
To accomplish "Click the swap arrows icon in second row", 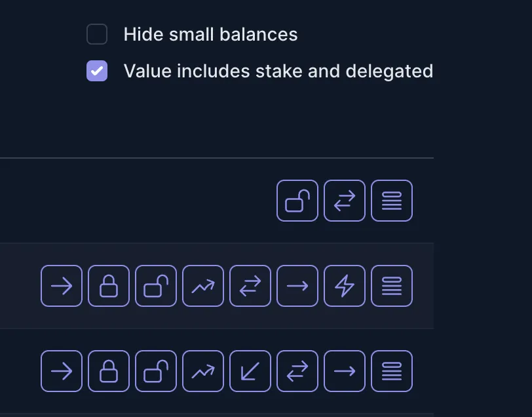I will [250, 286].
